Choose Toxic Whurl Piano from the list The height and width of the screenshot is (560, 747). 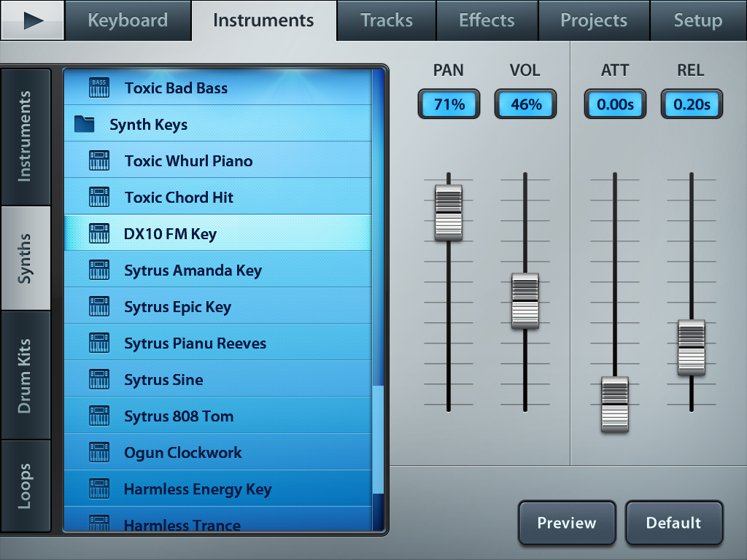pyautogui.click(x=217, y=160)
